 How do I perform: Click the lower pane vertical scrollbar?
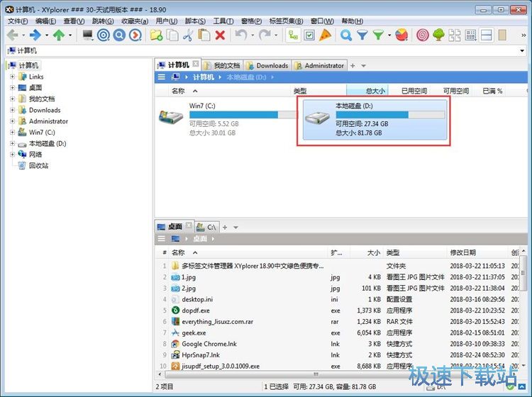pyautogui.click(x=523, y=308)
